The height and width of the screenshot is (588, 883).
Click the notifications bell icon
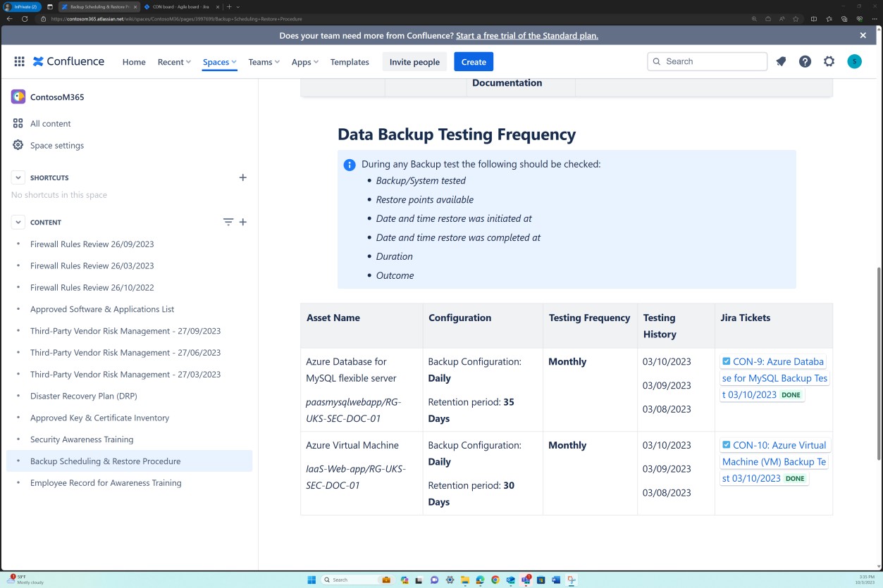tap(781, 61)
